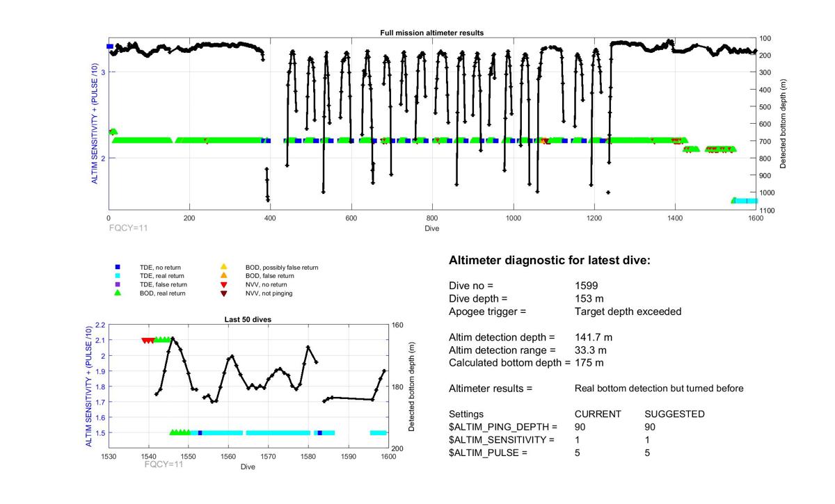Select the 'Target depth exceeded' value
The image size is (835, 504).
pos(628,311)
